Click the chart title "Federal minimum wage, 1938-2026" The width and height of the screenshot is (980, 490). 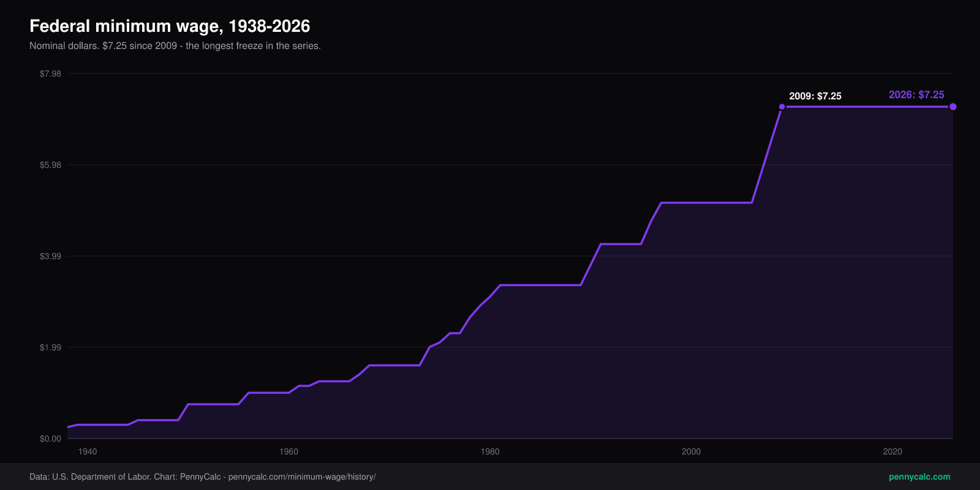point(170,26)
